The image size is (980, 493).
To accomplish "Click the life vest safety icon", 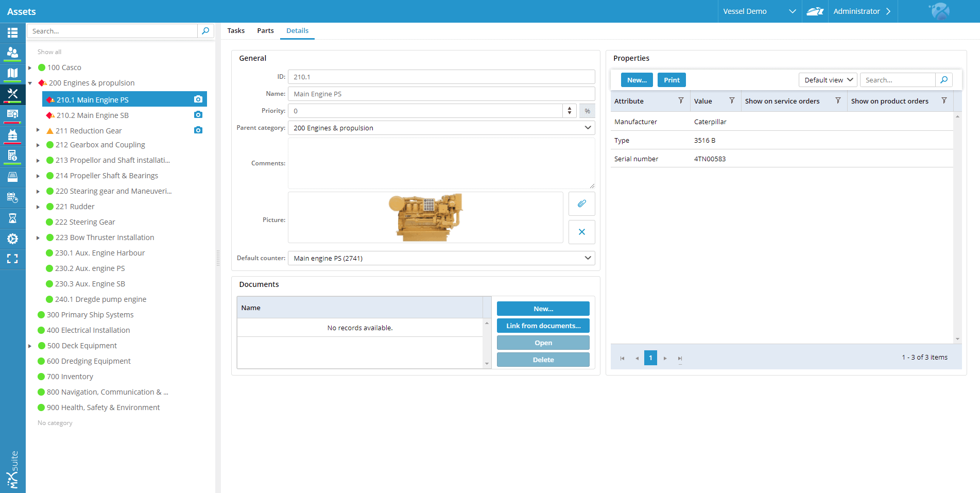I will [12, 135].
